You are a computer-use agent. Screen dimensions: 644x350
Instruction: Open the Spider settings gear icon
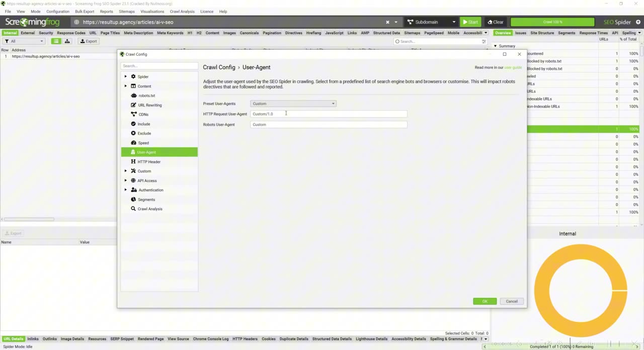click(133, 76)
